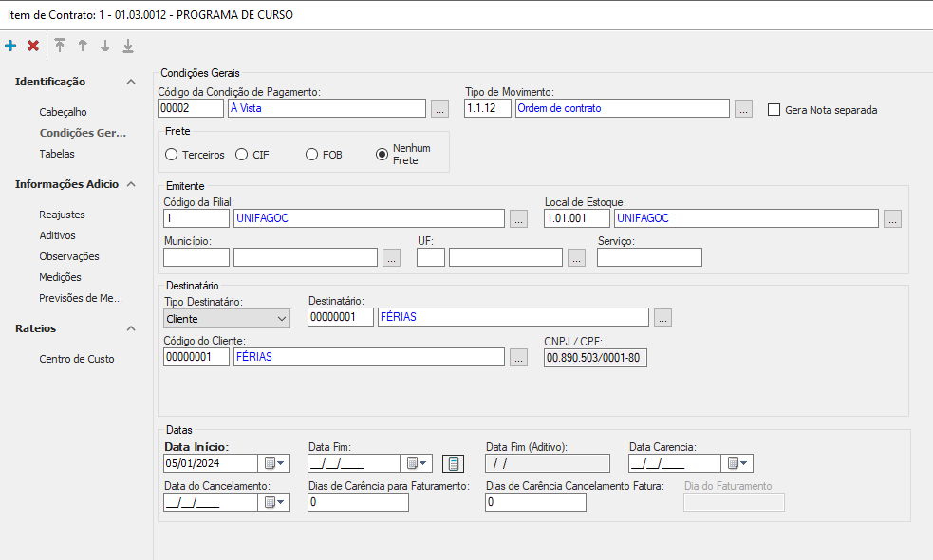Open the Tipo Destinatário dropdown
This screenshot has width=933, height=560.
click(x=227, y=319)
